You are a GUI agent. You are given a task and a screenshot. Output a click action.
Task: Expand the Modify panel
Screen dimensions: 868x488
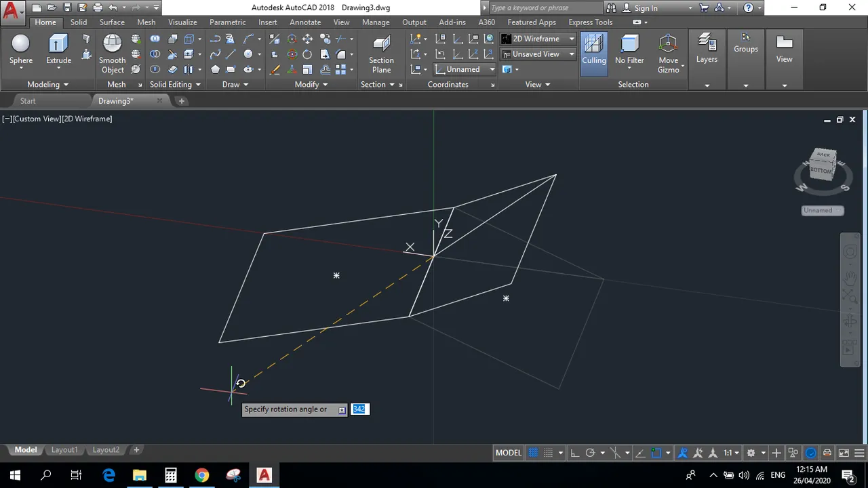click(x=311, y=84)
